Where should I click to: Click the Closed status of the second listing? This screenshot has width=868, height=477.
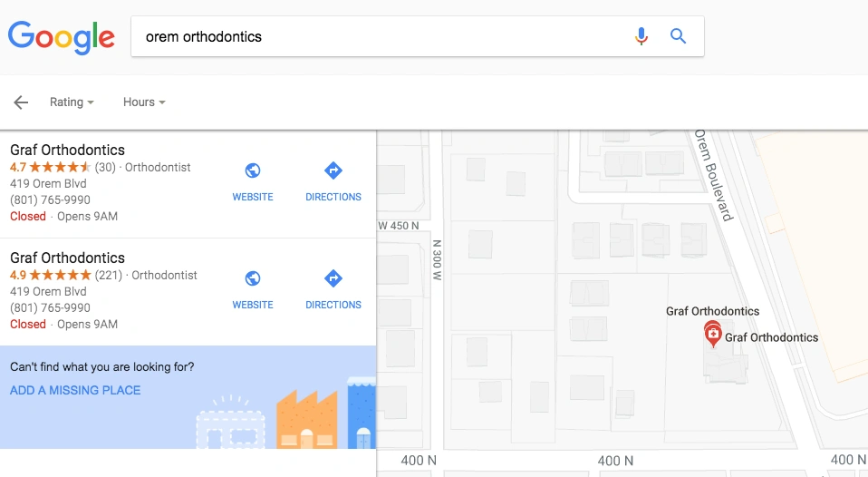point(28,324)
